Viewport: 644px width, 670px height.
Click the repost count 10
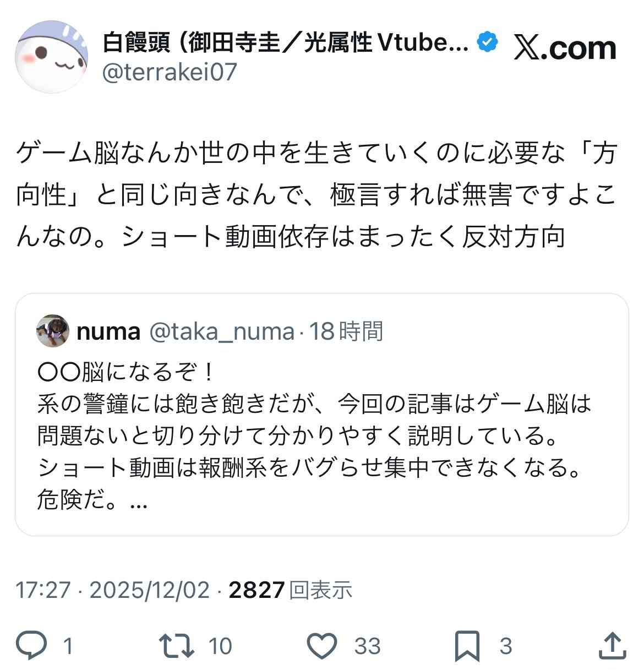(x=220, y=646)
